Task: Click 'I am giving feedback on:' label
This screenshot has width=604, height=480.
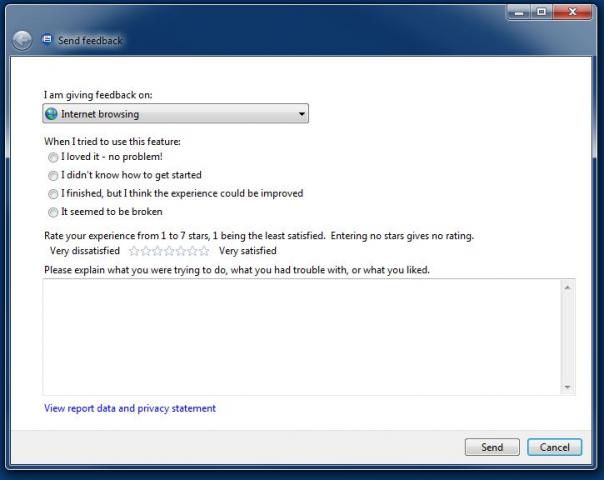Action: pos(98,95)
